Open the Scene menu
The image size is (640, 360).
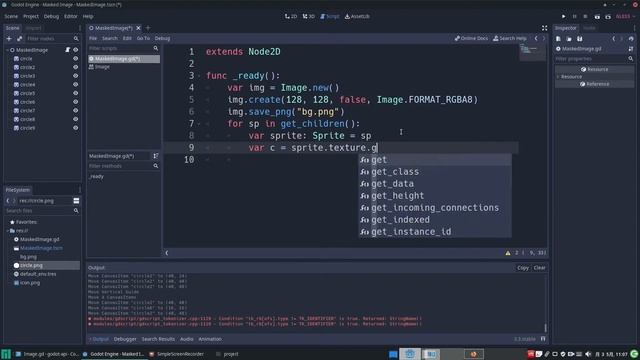coord(11,17)
